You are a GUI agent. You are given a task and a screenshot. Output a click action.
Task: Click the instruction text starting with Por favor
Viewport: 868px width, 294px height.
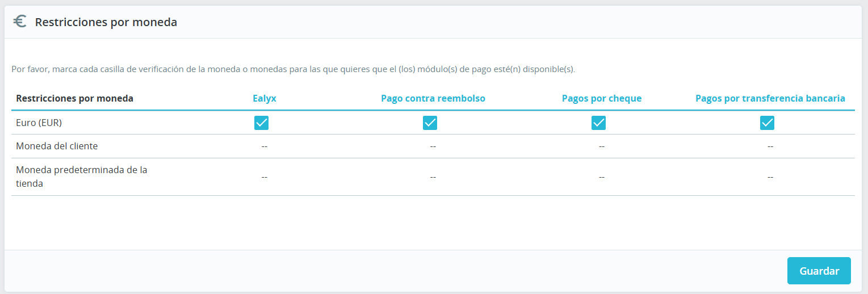[x=293, y=69]
